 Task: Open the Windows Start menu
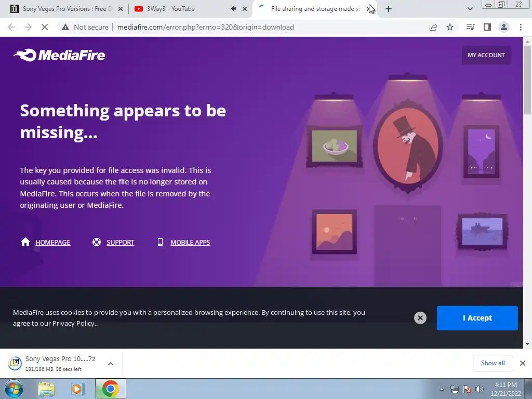click(x=14, y=389)
